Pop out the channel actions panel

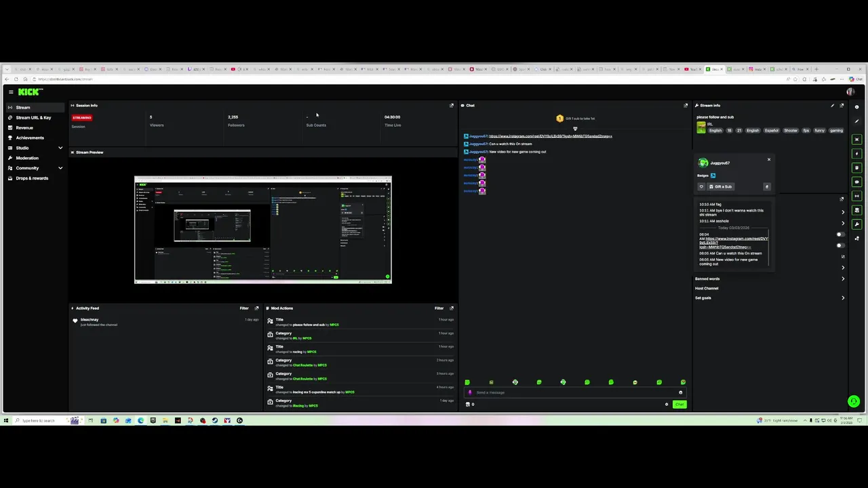[x=842, y=199]
